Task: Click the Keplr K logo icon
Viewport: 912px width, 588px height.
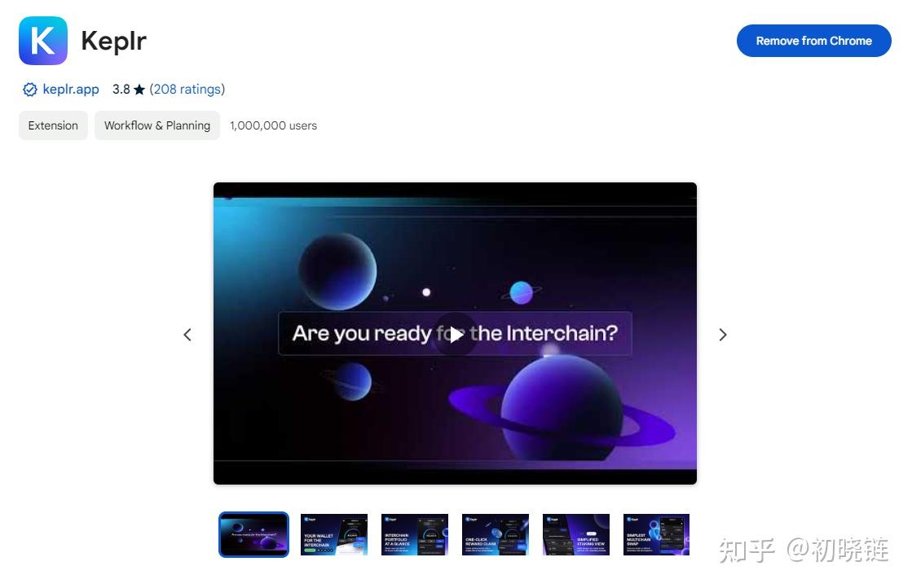Action: point(43,41)
